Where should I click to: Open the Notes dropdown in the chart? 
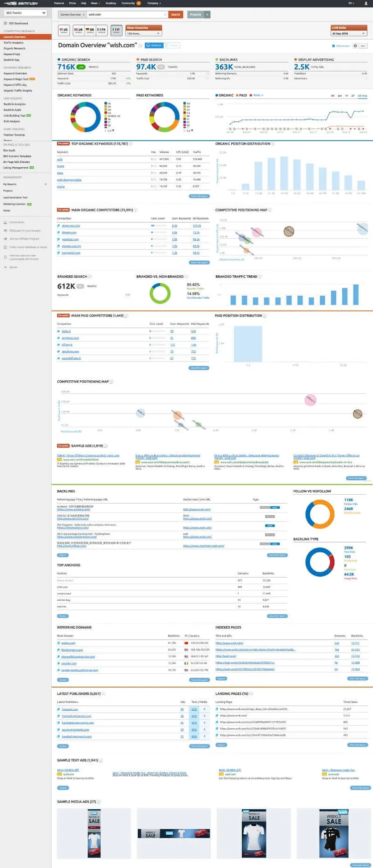coord(258,95)
